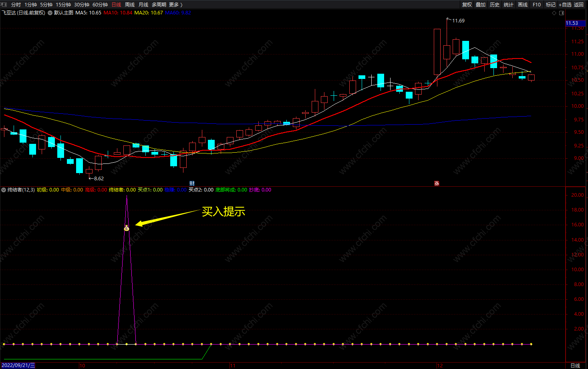Expand the 默认主图 main chart dropdown
588x369 pixels.
click(50, 13)
